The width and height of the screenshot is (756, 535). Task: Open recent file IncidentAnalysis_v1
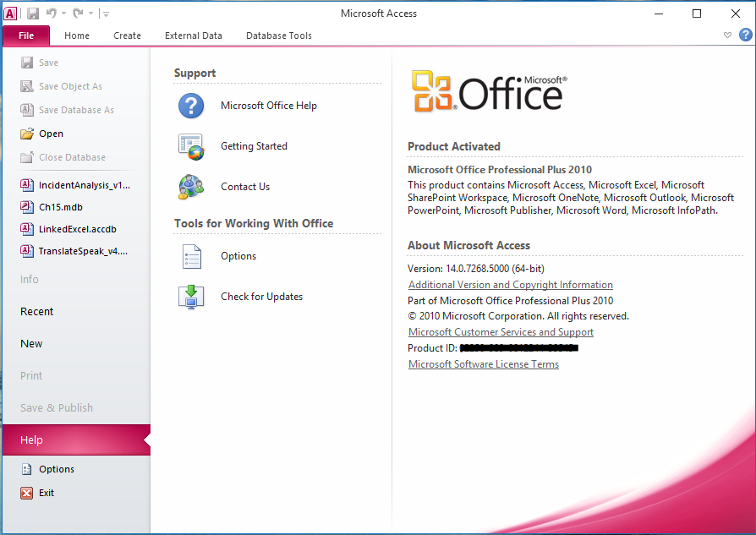point(76,185)
